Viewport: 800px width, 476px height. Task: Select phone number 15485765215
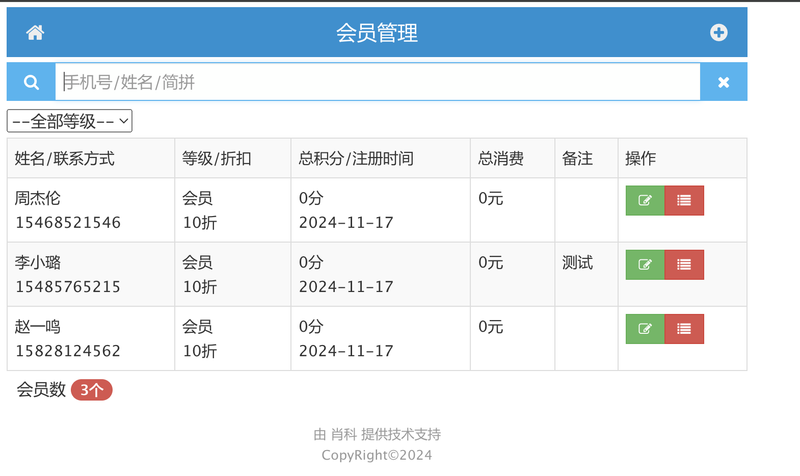(x=68, y=287)
